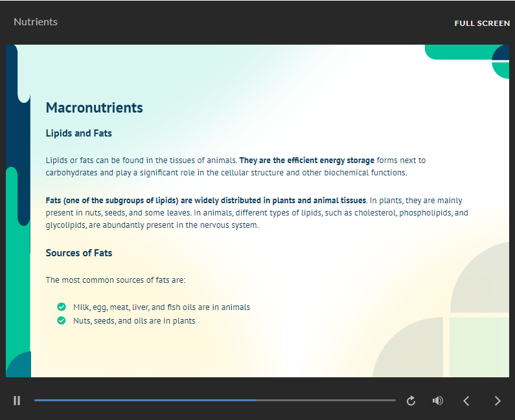Click checkmark icon beside Milk, egg, meat
515x420 pixels.
coord(62,307)
